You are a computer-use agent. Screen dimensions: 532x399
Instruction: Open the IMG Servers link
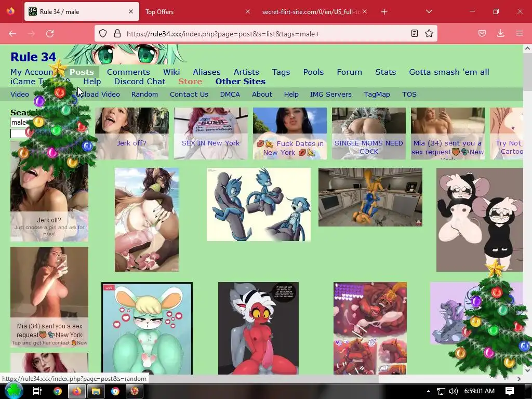tap(330, 95)
